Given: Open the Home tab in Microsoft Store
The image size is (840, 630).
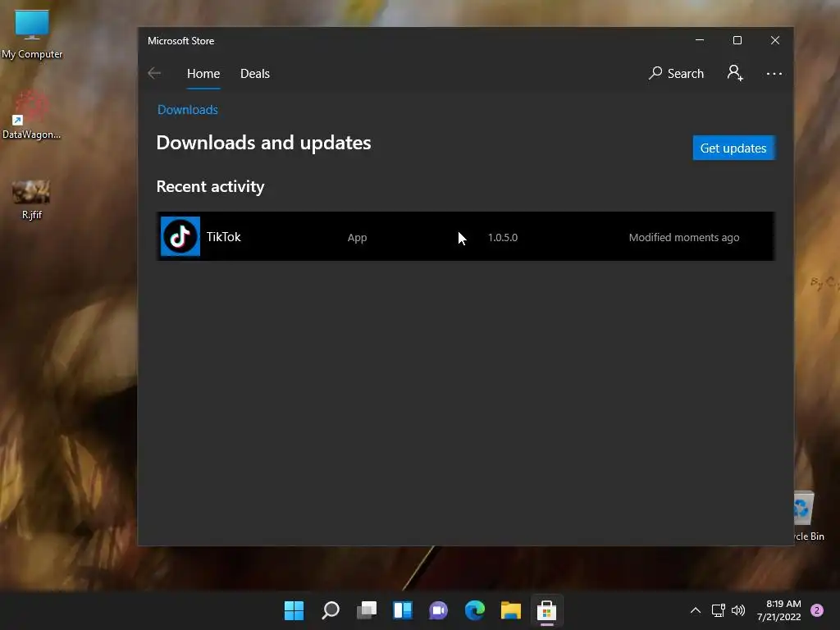Looking at the screenshot, I should [x=203, y=73].
